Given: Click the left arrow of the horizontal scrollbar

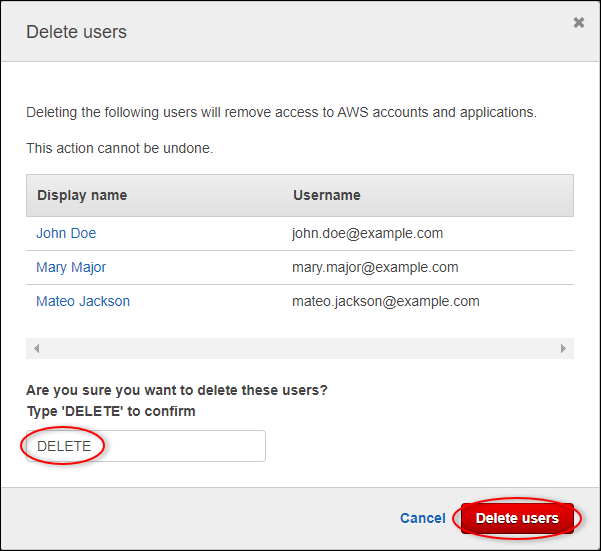Looking at the screenshot, I should [37, 348].
